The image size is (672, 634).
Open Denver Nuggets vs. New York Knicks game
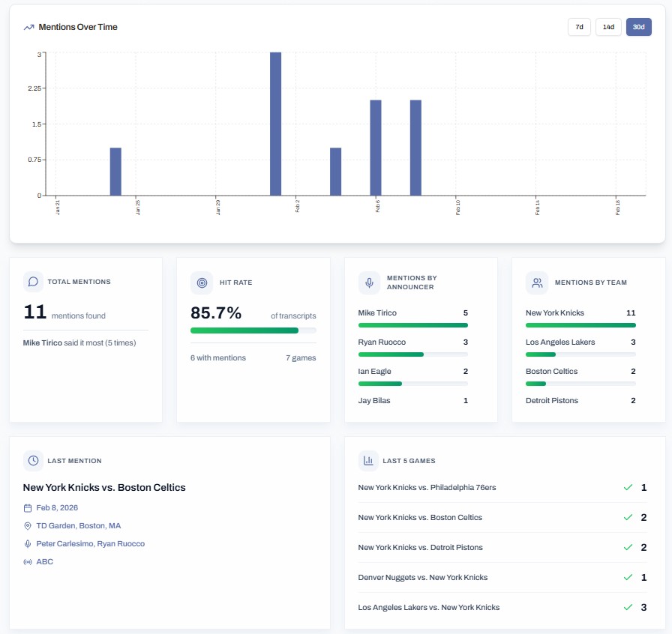coord(422,578)
